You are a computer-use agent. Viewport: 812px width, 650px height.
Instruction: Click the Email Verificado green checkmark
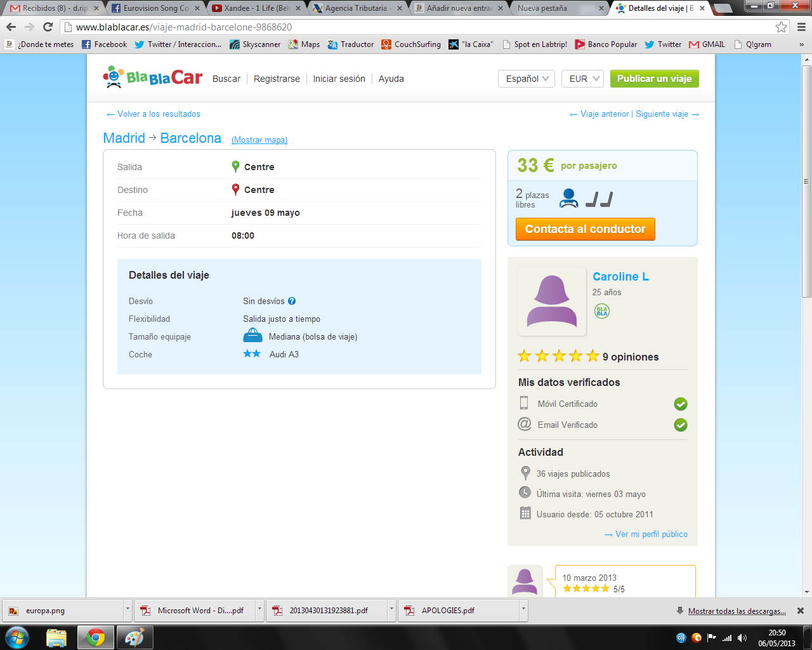coord(681,425)
